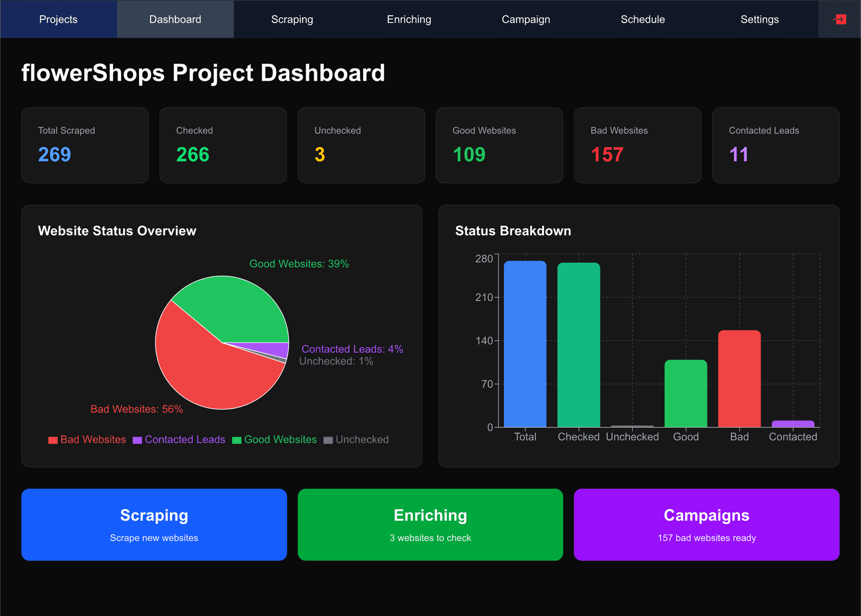Go to the Scraping nav tab
Viewport: 861px width, 616px height.
pyautogui.click(x=292, y=19)
